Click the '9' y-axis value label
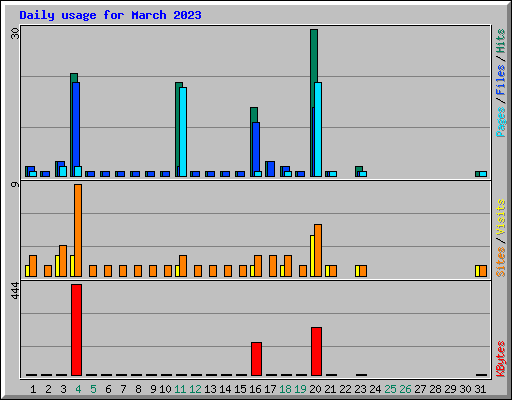 pos(15,184)
